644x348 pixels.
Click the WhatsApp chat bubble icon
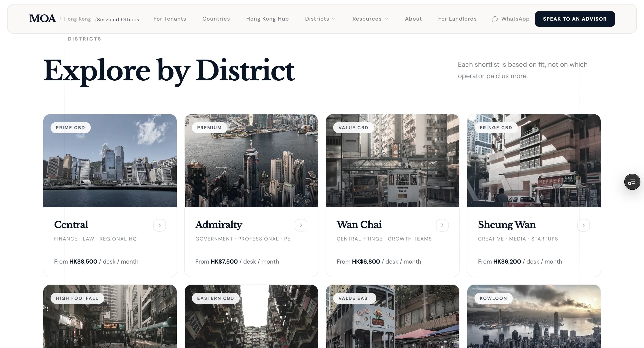tap(495, 19)
